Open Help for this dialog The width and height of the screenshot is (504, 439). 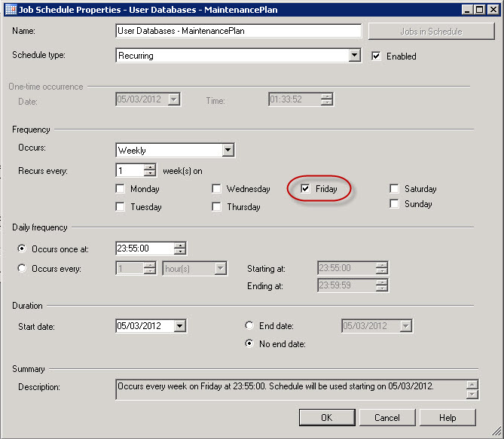point(447,417)
